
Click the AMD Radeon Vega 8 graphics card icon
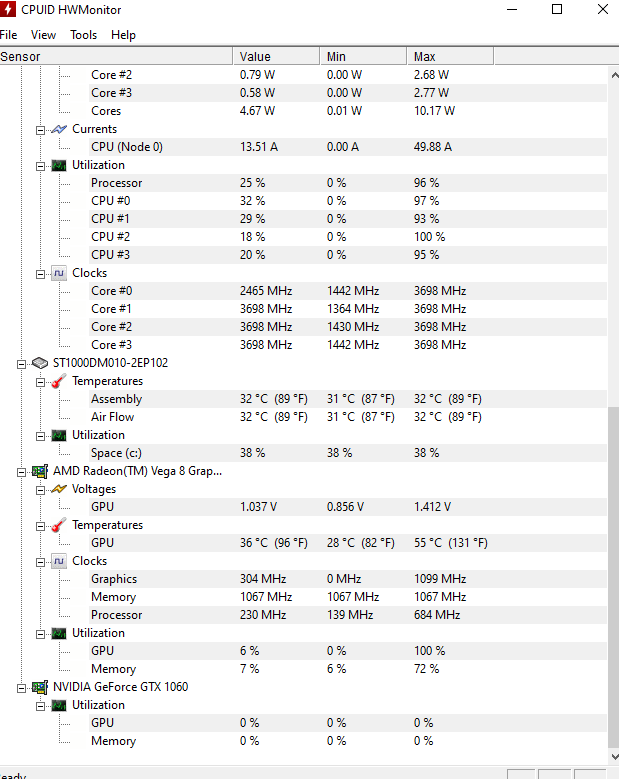[x=40, y=471]
